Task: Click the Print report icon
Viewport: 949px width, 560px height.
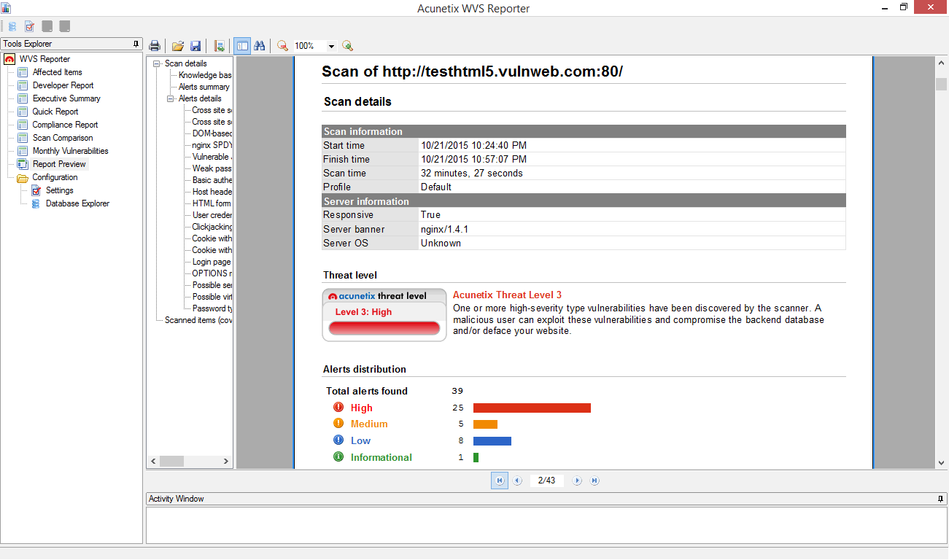Action: pos(155,46)
